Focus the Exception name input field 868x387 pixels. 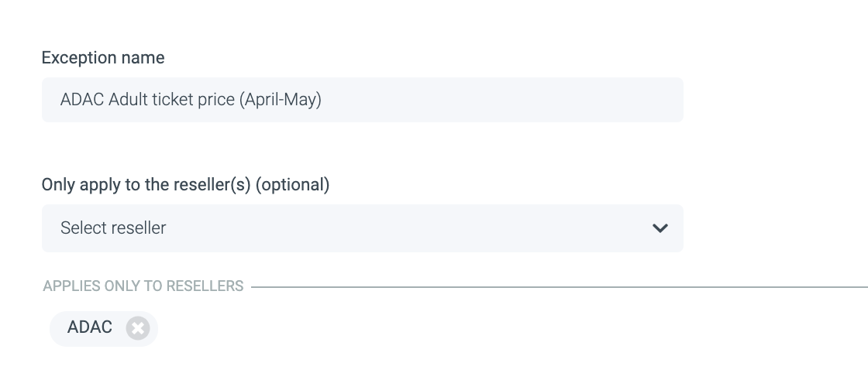(362, 100)
